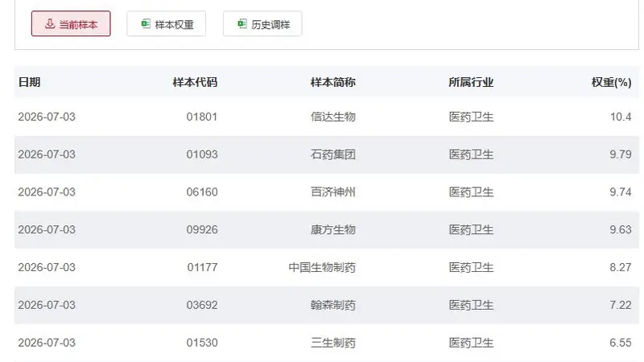The width and height of the screenshot is (644, 362).
Task: Click date in the 石药集团 row
Action: coord(47,154)
